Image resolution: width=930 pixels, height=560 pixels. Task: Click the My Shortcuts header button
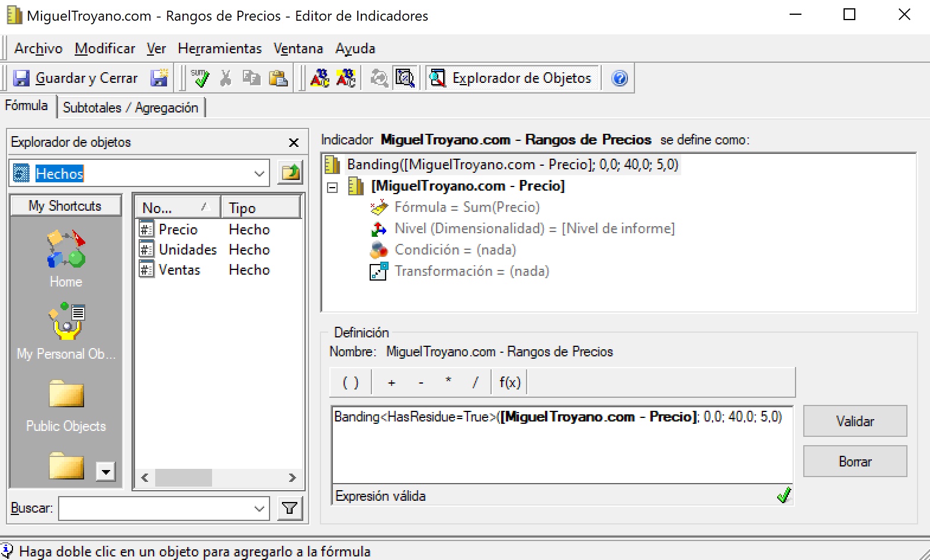click(66, 205)
